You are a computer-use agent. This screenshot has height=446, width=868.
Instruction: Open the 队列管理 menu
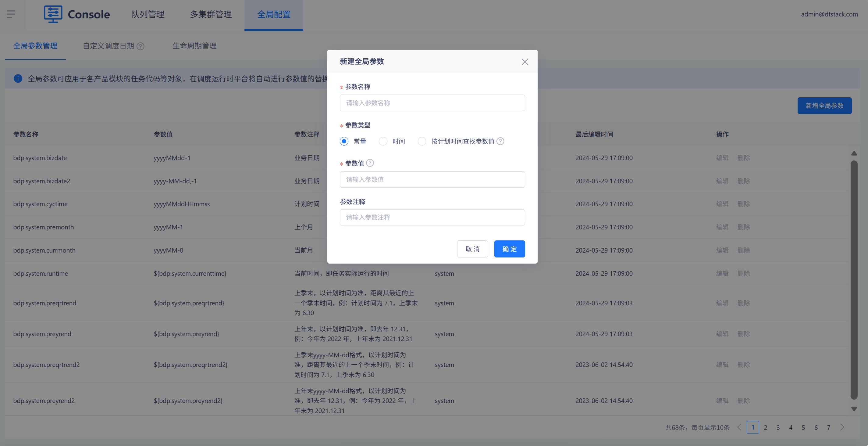point(148,15)
